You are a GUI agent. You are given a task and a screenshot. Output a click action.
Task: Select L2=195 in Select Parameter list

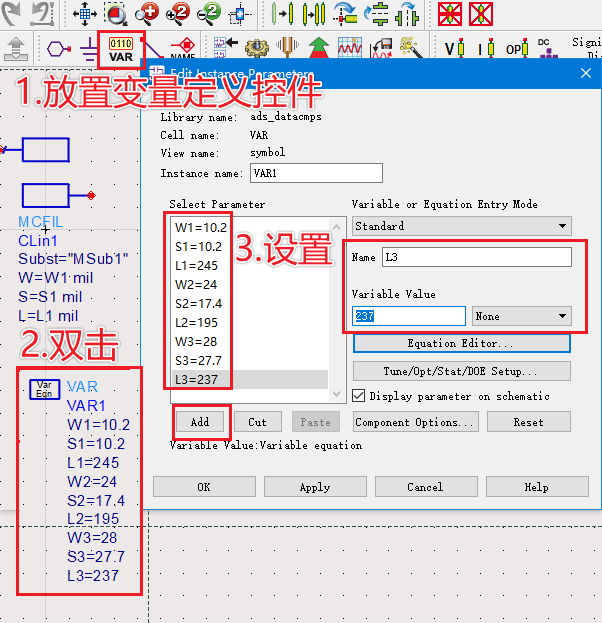coord(250,323)
